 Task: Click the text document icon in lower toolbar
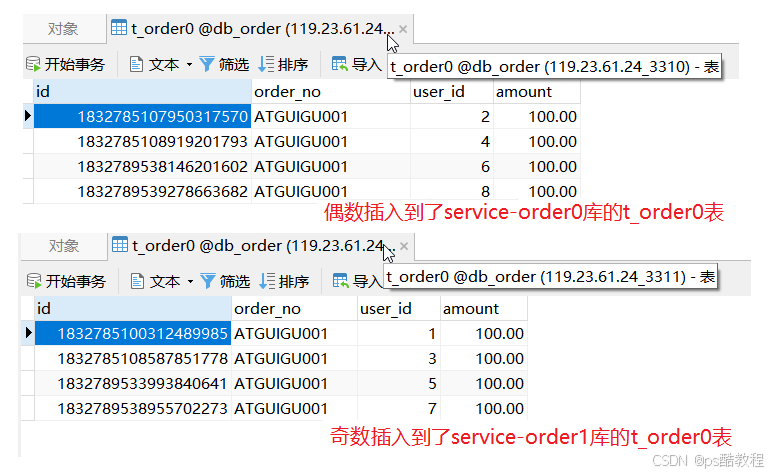[x=137, y=281]
